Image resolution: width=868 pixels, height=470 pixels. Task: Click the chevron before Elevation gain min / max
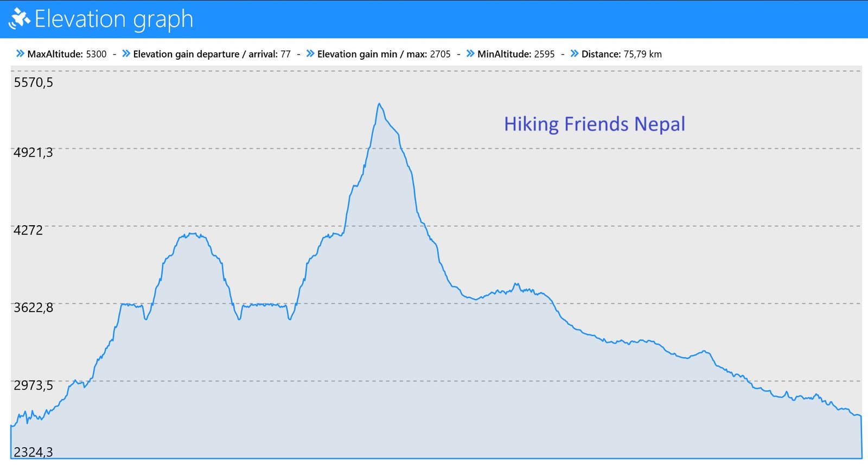coord(310,54)
